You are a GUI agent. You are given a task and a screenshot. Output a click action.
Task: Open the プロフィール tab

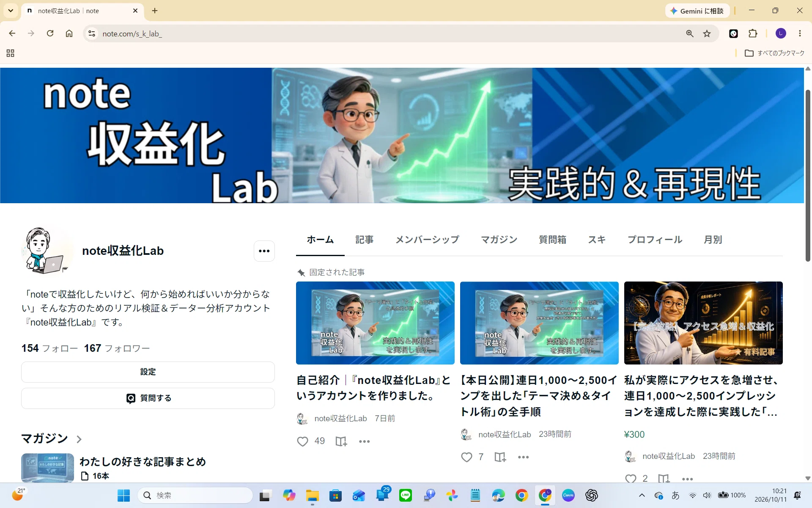click(x=655, y=240)
